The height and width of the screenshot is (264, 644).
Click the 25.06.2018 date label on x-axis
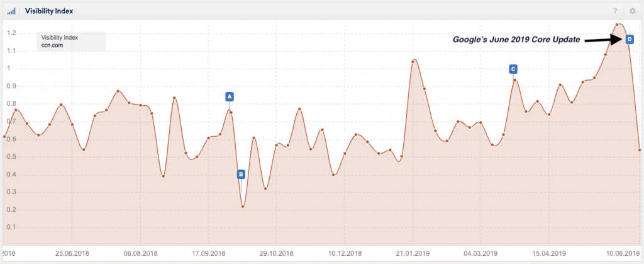pos(72,254)
